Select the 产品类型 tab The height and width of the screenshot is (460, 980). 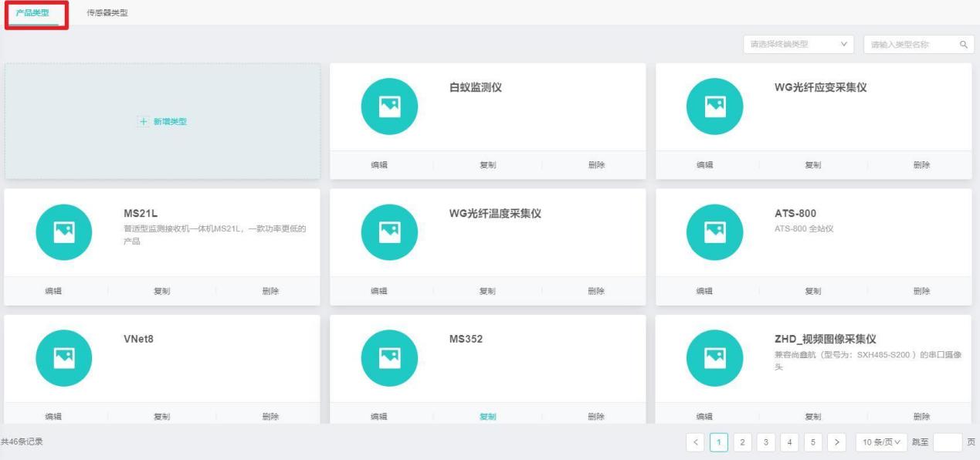pyautogui.click(x=32, y=13)
